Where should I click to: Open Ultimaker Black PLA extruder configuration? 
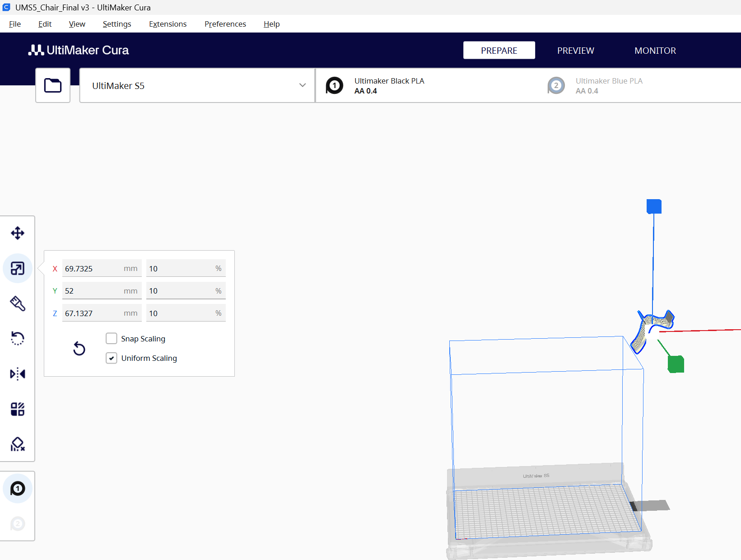(427, 85)
